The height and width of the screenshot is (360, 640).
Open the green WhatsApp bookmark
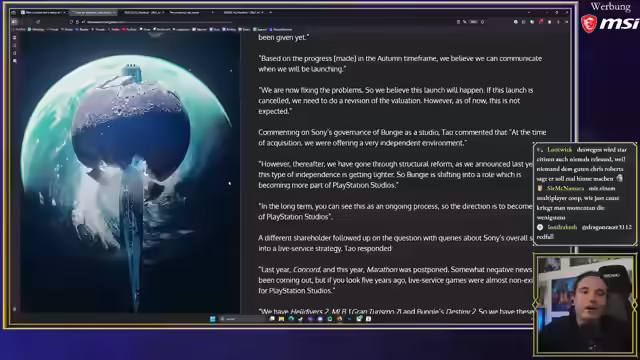click(x=36, y=29)
